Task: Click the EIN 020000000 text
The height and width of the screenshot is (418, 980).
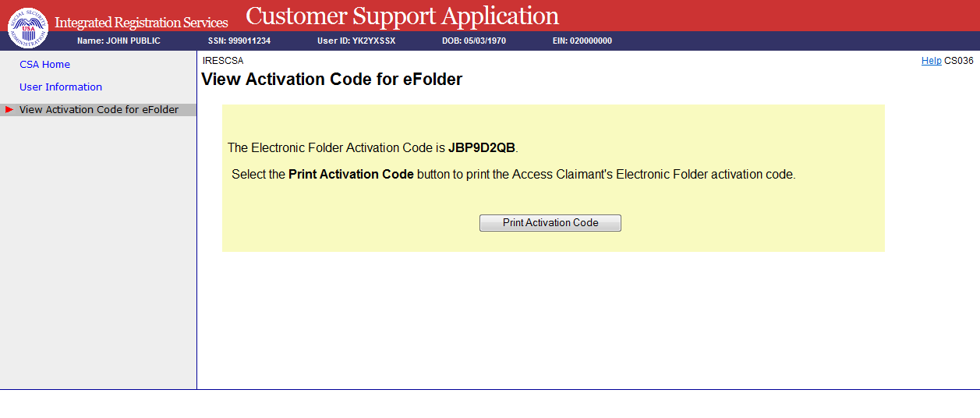Action: 581,41
